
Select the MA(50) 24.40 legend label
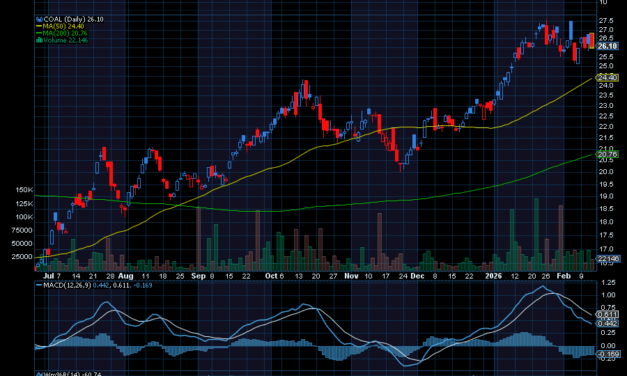coord(63,26)
